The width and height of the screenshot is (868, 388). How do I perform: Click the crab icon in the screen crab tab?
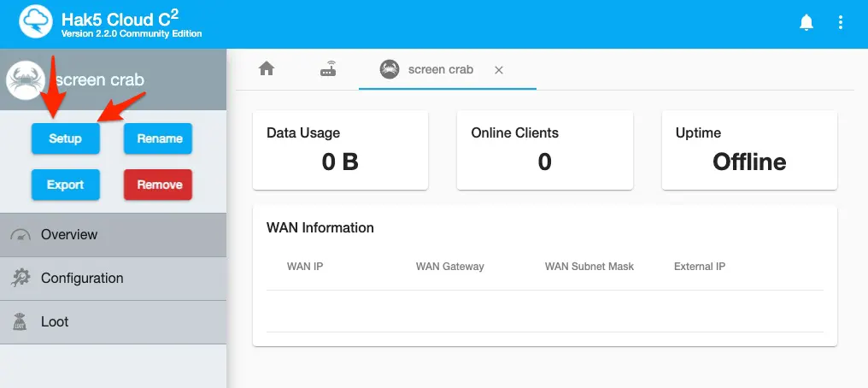pos(390,70)
